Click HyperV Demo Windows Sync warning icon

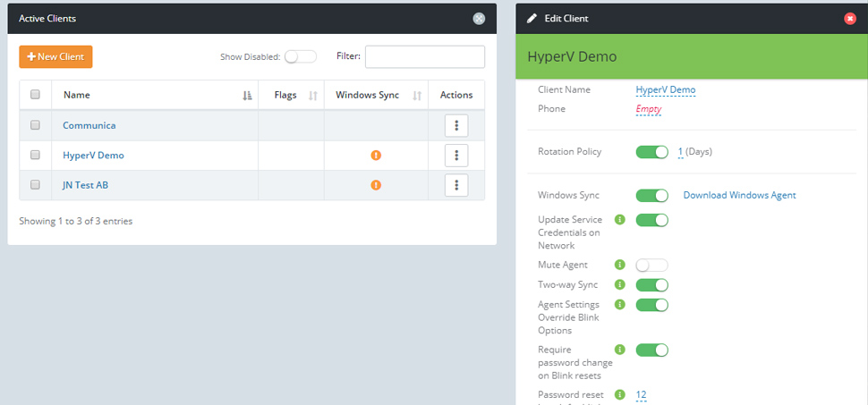376,156
